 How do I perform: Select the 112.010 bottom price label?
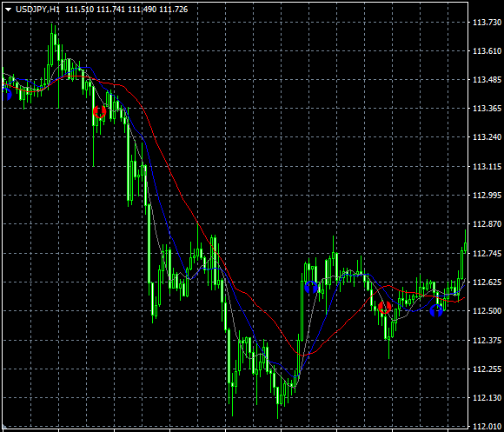[x=487, y=427]
